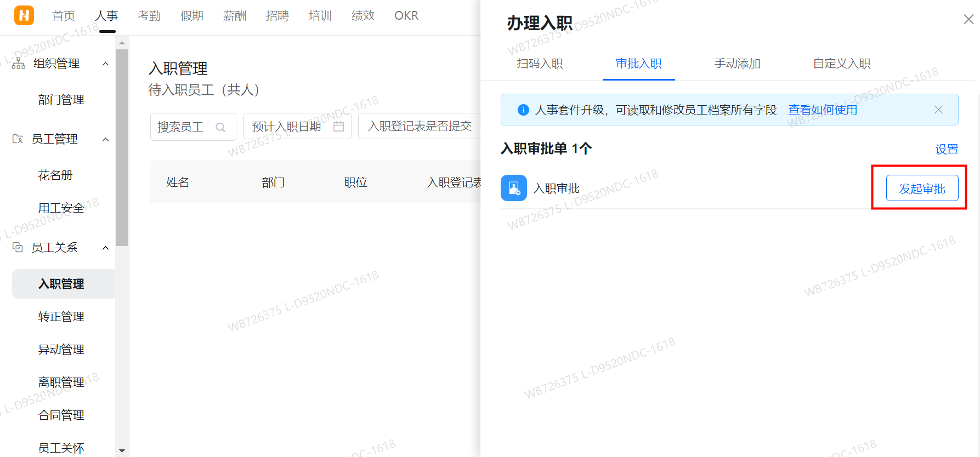Collapse the 员工关系 section
The width and height of the screenshot is (980, 457).
click(x=106, y=248)
